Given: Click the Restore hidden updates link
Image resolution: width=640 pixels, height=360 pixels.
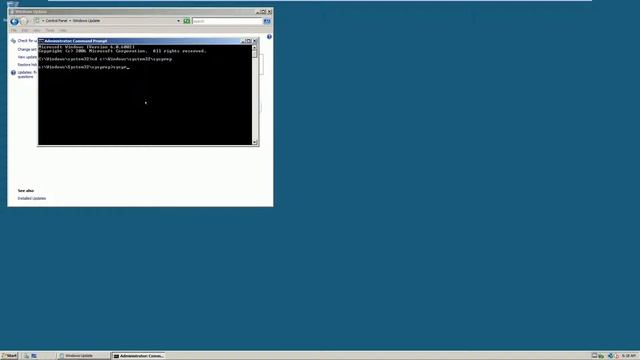Looking at the screenshot, I should point(27,65).
